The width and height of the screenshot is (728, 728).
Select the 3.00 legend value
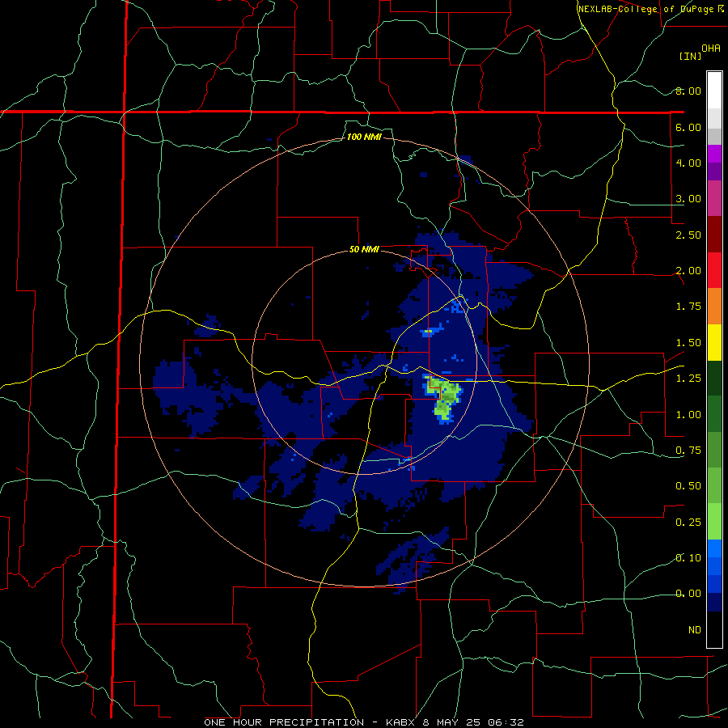point(688,199)
